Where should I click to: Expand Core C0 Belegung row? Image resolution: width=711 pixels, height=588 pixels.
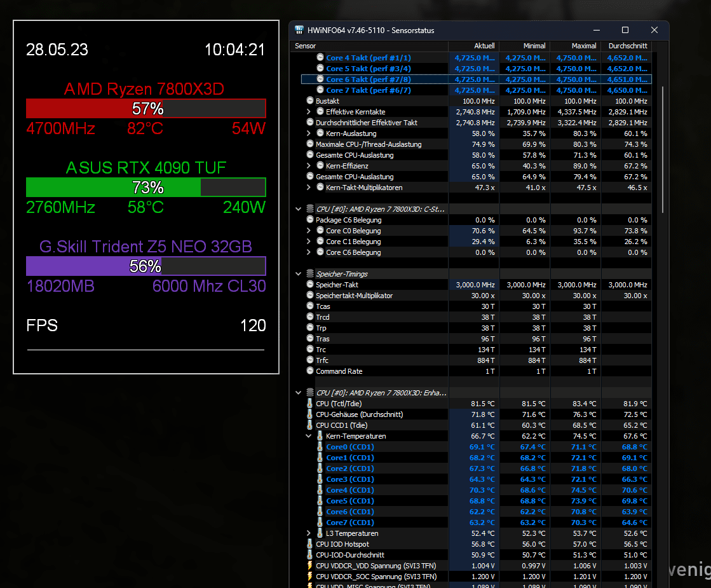pos(309,231)
